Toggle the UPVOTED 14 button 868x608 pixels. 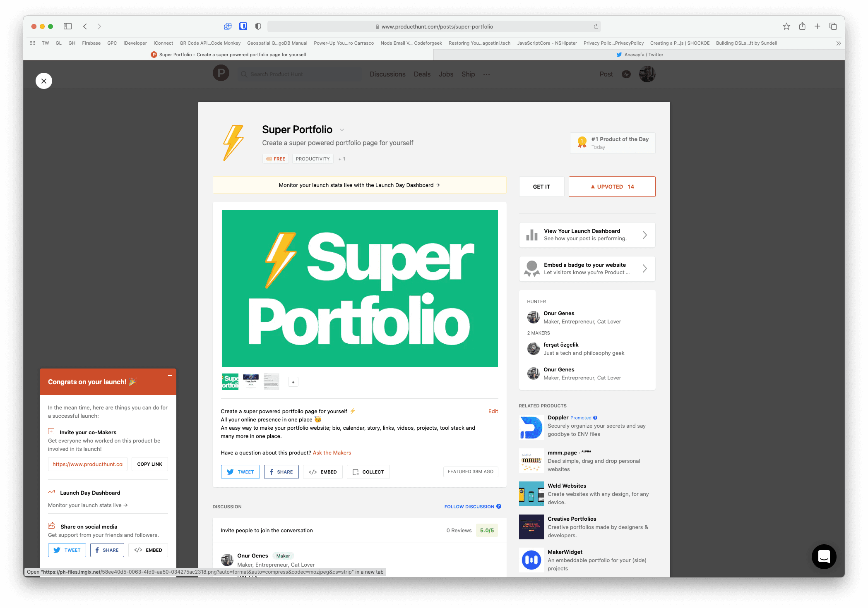click(612, 187)
